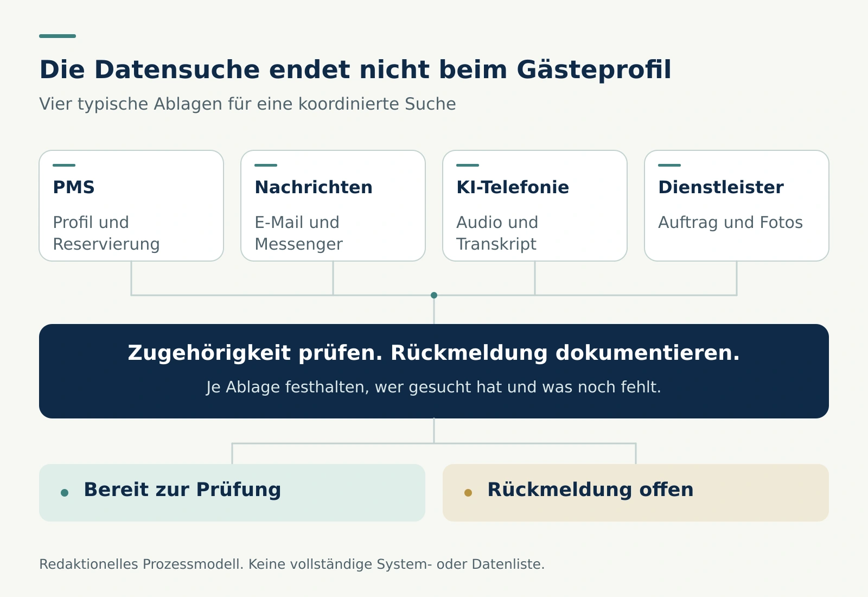The image size is (868, 597).
Task: Select subtitle 'Vier typische Ablagen für eine koordinierte Suche'
Action: 247,104
